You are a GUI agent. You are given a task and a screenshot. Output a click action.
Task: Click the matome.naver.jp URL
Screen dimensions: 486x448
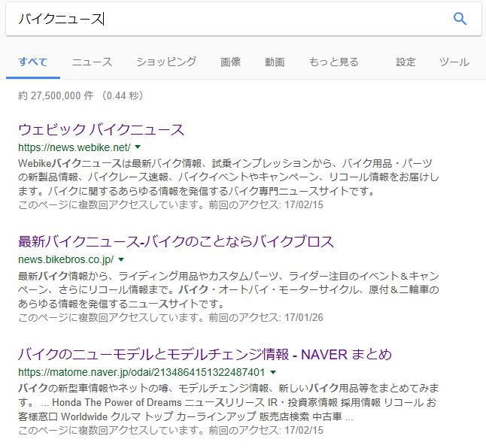(141, 372)
